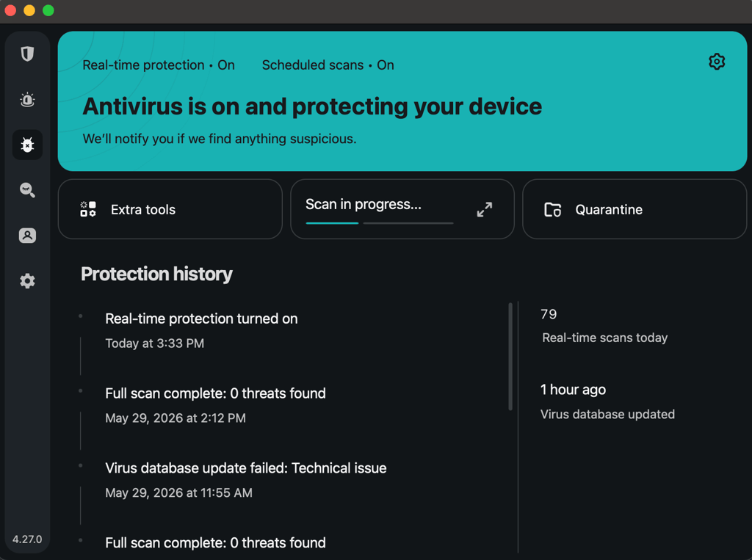
Task: Select the antivirus bug sidebar icon
Action: tap(27, 145)
